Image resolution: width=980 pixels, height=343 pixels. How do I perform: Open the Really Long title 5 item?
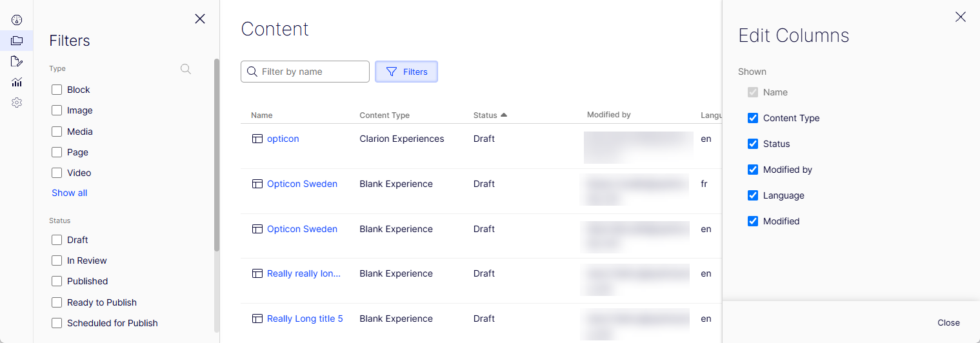pyautogui.click(x=305, y=318)
